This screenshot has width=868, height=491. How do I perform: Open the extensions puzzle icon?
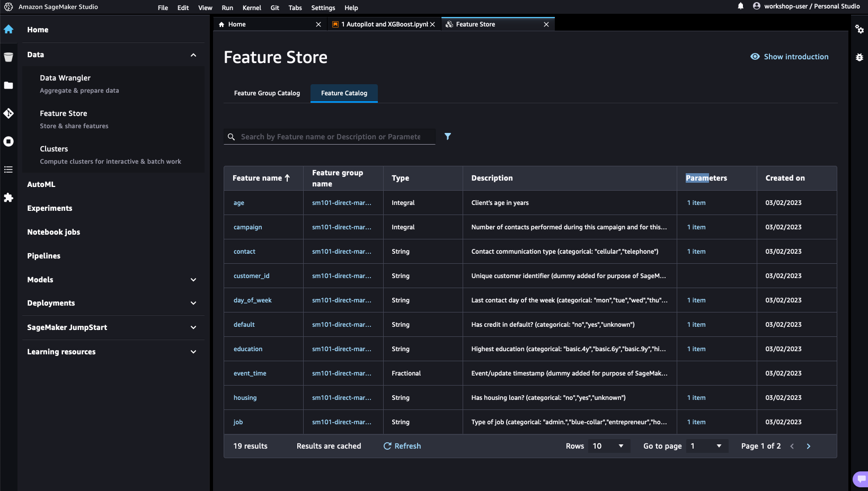8,198
